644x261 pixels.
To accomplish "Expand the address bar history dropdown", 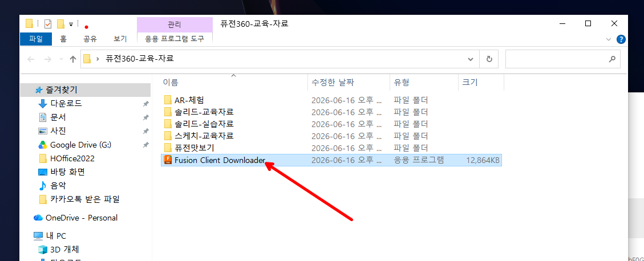I will (471, 59).
